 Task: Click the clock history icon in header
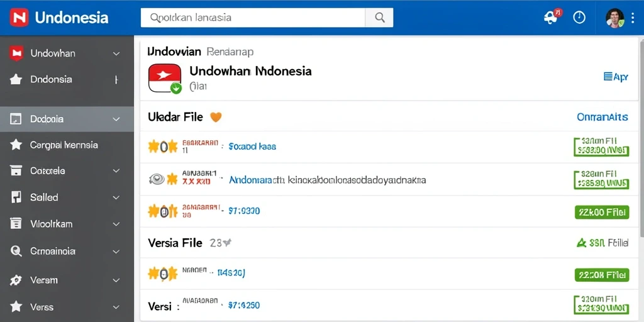coord(579,18)
